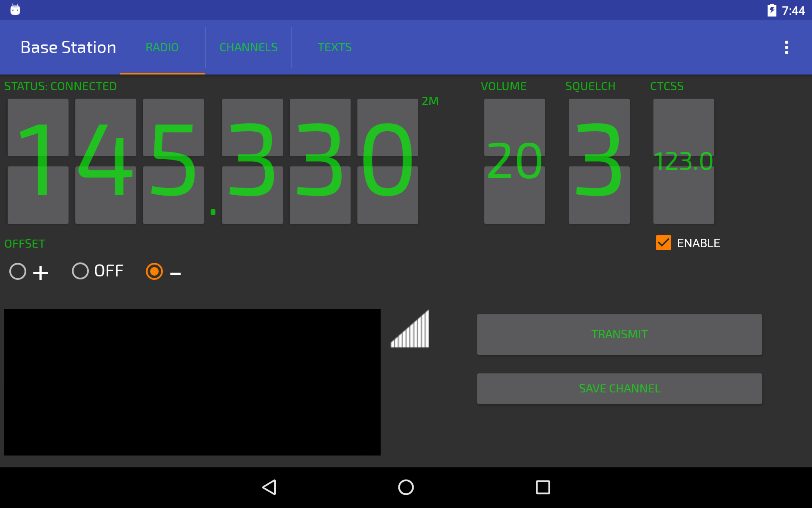Viewport: 812px width, 508px height.
Task: Select the OFF offset radio button
Action: pyautogui.click(x=80, y=271)
